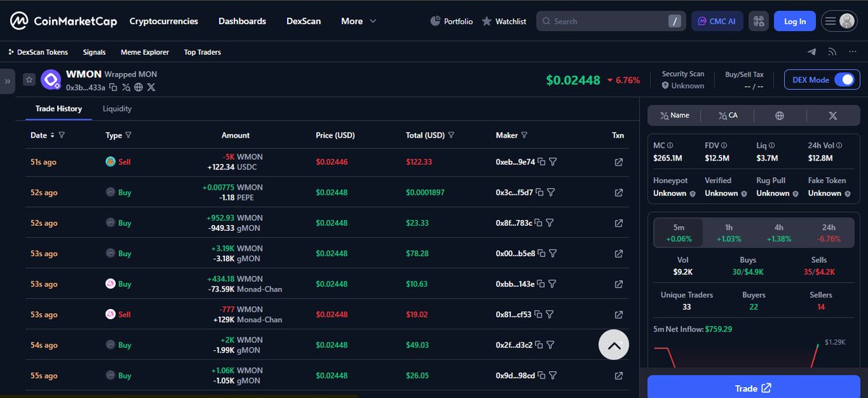Open the Telegram paper-plane icon
Viewport: 868px width, 398px height.
[812, 52]
